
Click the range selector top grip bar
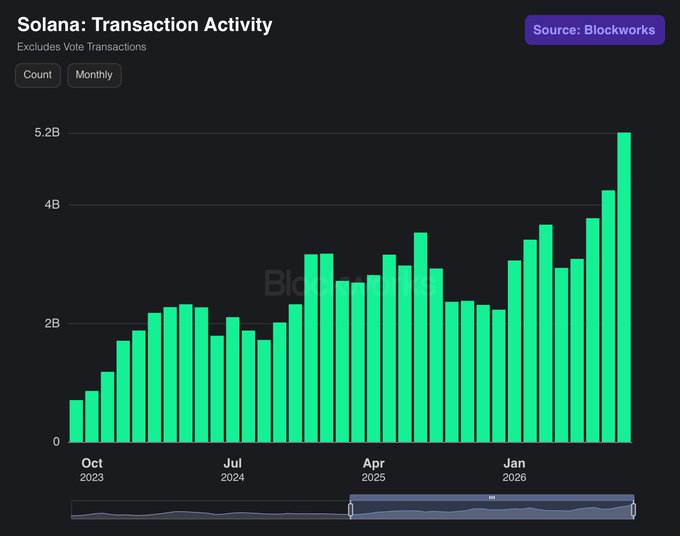tap(492, 497)
